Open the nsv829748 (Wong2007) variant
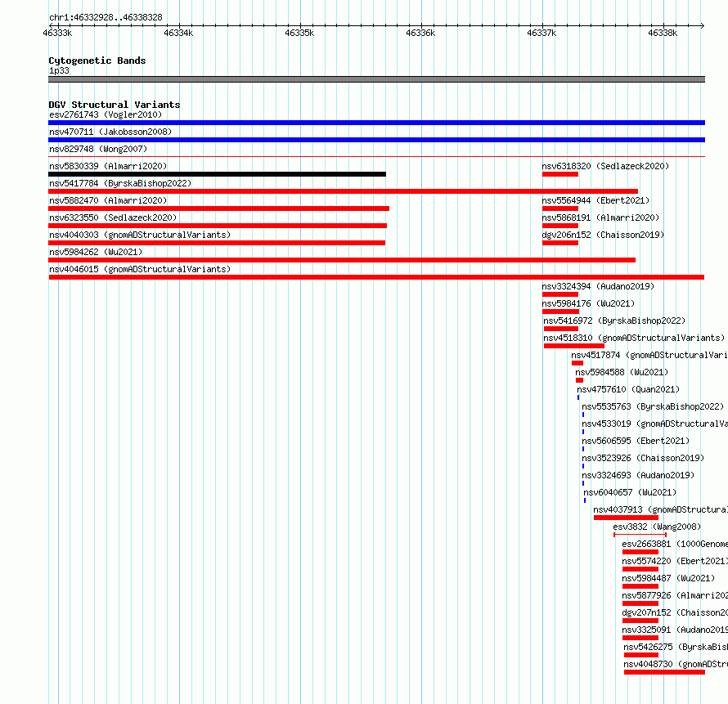Viewport: 728px width, 704px height. click(98, 149)
